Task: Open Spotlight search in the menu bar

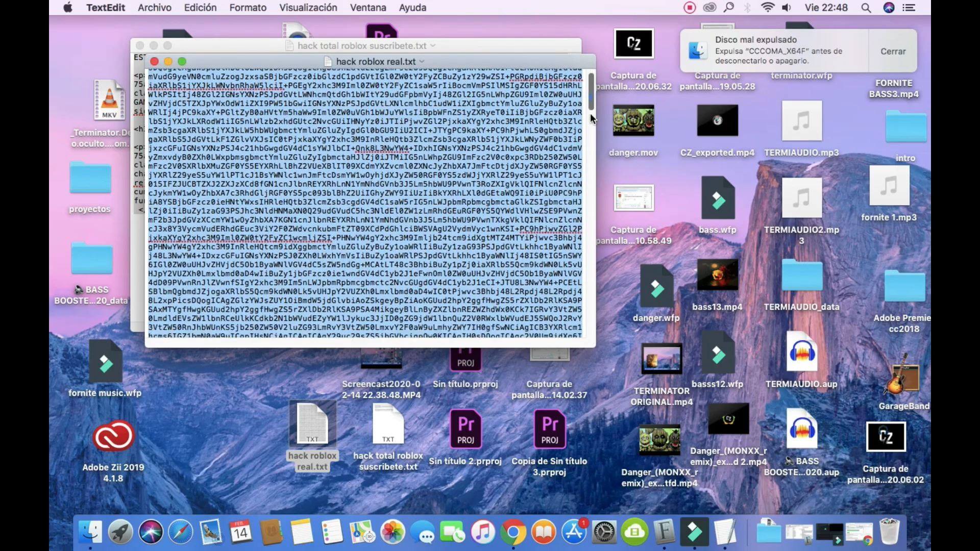Action: [x=866, y=8]
